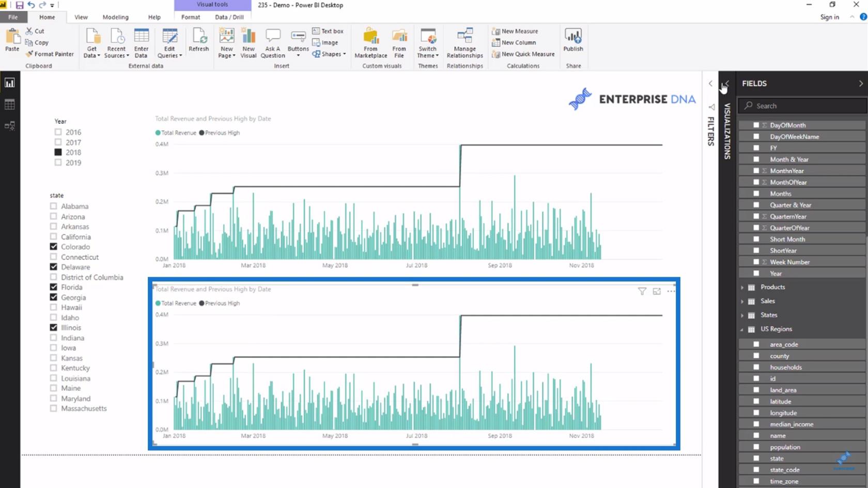Insert an Image
This screenshot has height=488, width=868.
325,42
